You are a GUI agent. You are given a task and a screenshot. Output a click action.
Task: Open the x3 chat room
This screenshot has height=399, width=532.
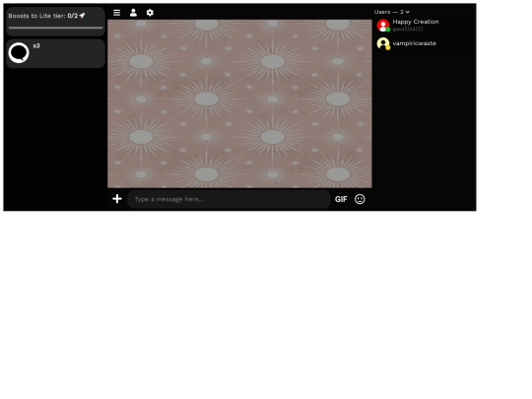coord(55,53)
